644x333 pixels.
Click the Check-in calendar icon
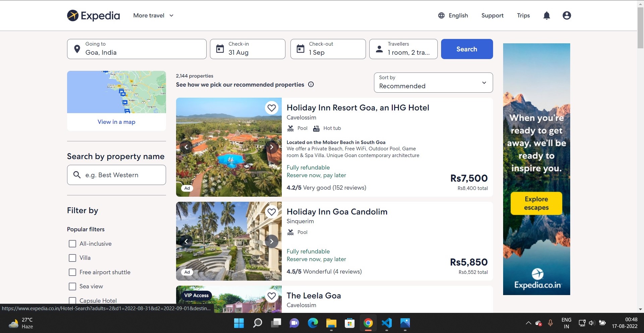220,49
